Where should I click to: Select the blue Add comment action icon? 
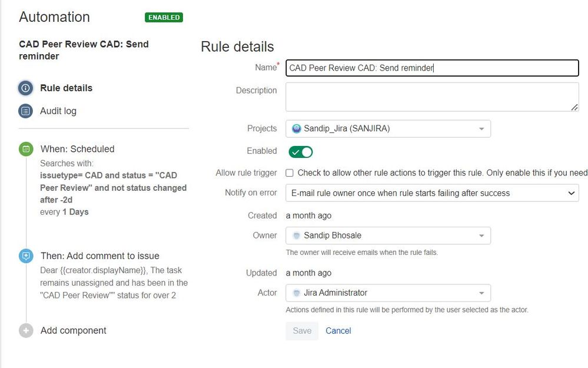[26, 256]
